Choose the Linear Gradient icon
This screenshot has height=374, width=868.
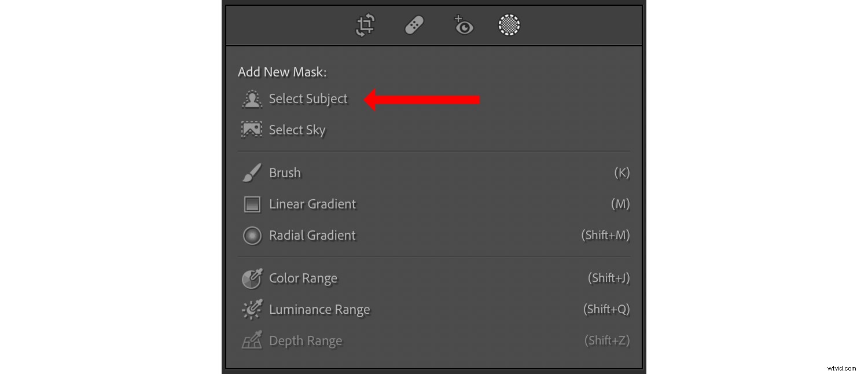point(252,204)
